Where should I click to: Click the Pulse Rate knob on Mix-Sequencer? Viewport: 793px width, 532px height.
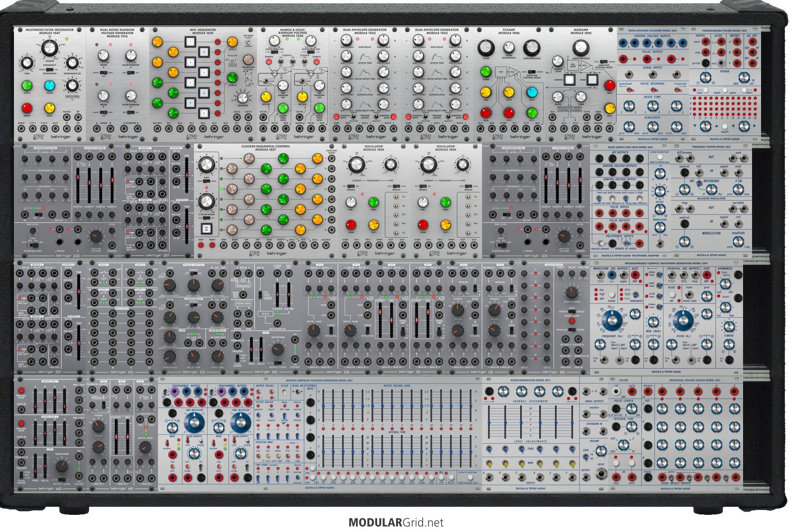click(x=248, y=60)
